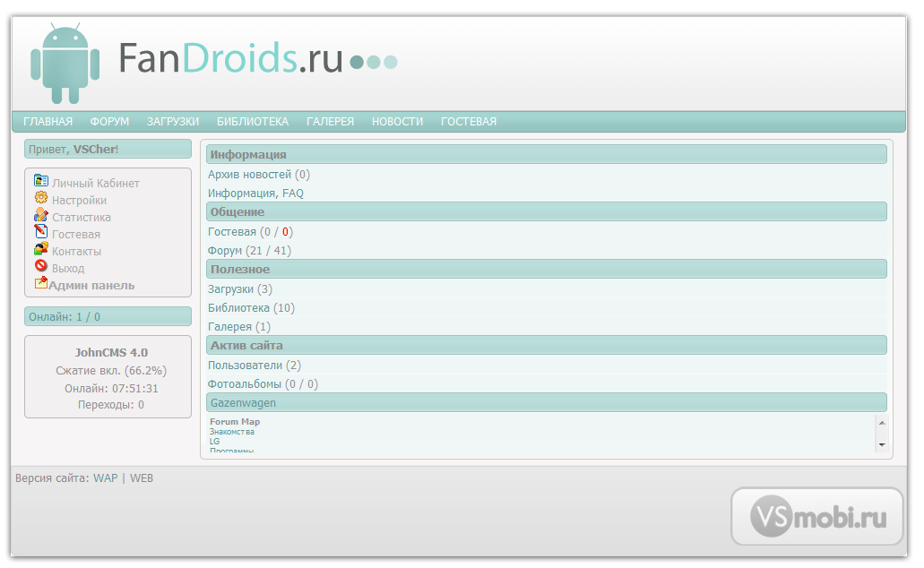
Task: Click the forum map scroll up arrow
Action: pos(882,423)
